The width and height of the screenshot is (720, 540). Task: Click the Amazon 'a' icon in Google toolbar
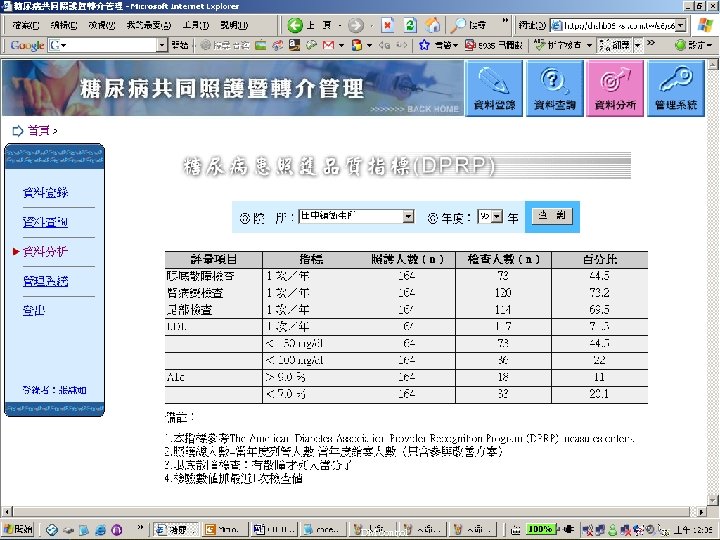[x=294, y=45]
